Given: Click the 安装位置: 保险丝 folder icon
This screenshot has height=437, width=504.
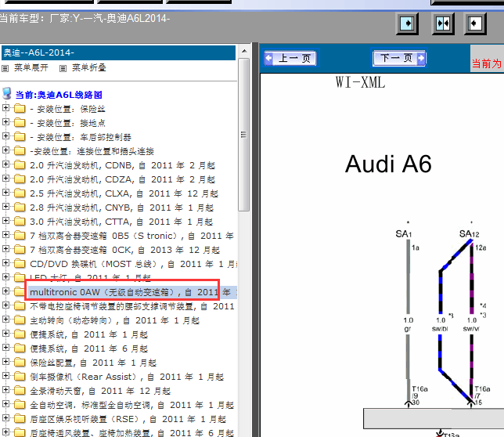Looking at the screenshot, I should [20, 109].
